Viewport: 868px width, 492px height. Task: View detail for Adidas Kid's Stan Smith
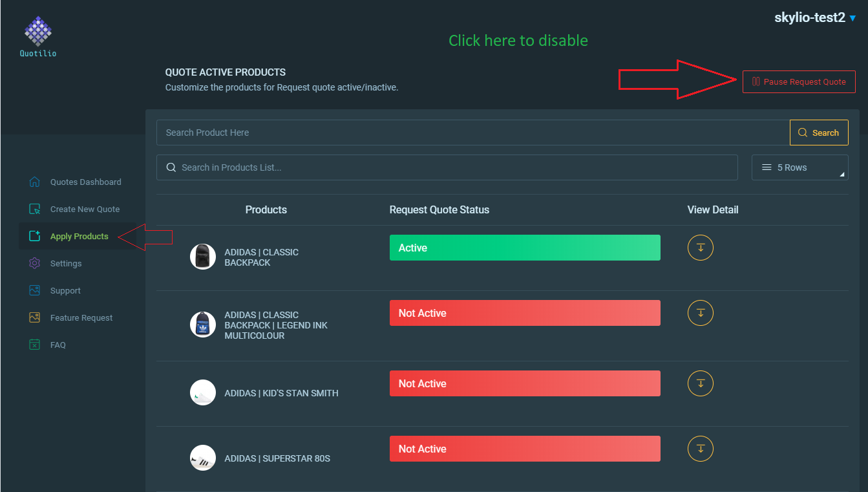pos(700,383)
